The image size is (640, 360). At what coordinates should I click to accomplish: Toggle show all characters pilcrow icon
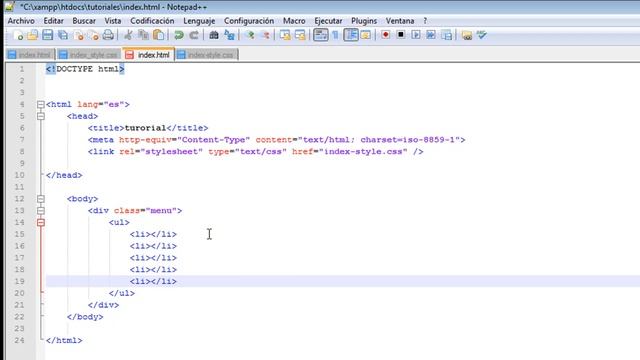coord(335,36)
